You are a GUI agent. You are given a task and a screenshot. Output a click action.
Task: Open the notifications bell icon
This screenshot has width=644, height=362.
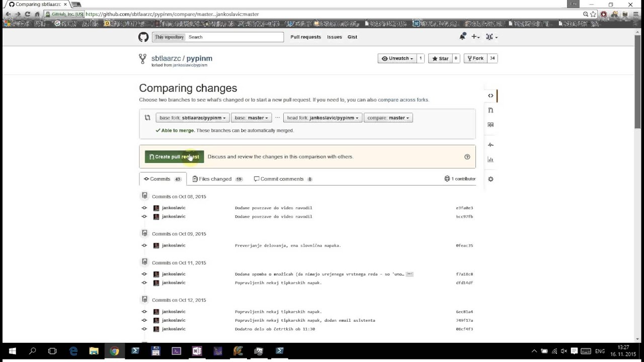click(462, 36)
